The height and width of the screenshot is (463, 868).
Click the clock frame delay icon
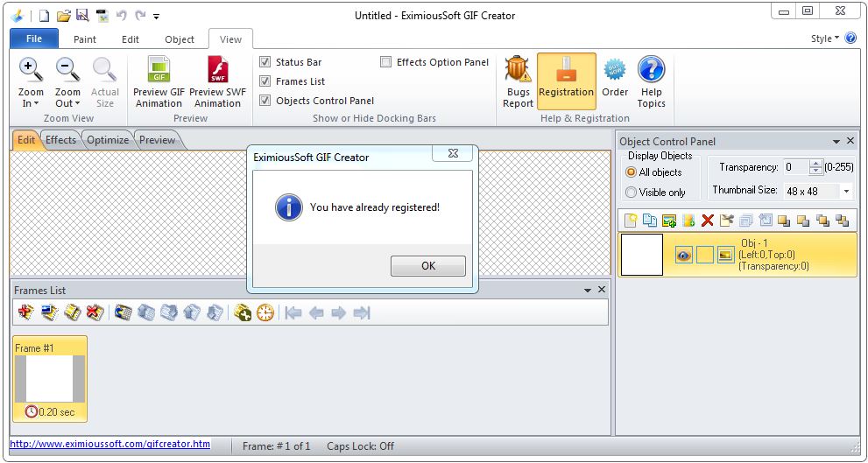[x=265, y=313]
